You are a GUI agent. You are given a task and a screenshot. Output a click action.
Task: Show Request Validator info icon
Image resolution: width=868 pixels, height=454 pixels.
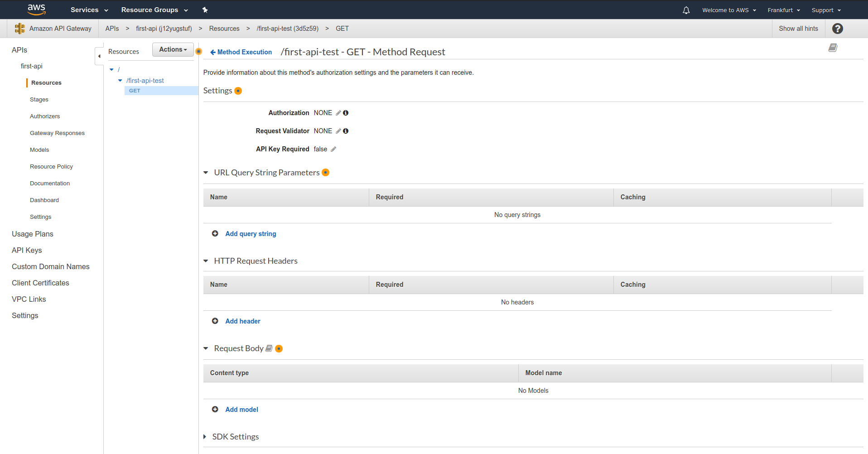[346, 131]
